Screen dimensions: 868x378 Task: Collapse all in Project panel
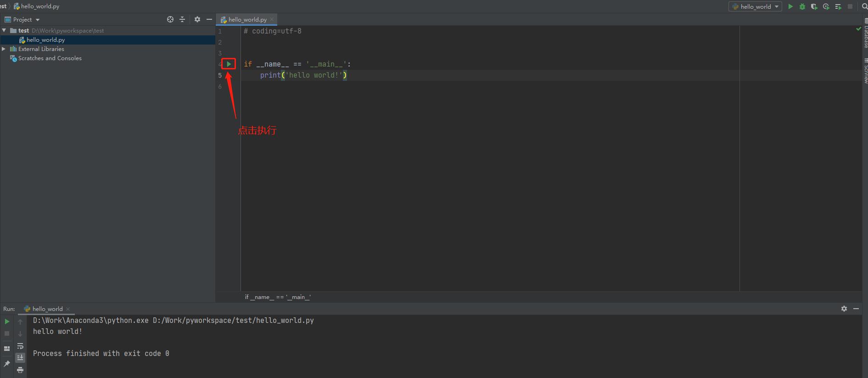(x=182, y=19)
